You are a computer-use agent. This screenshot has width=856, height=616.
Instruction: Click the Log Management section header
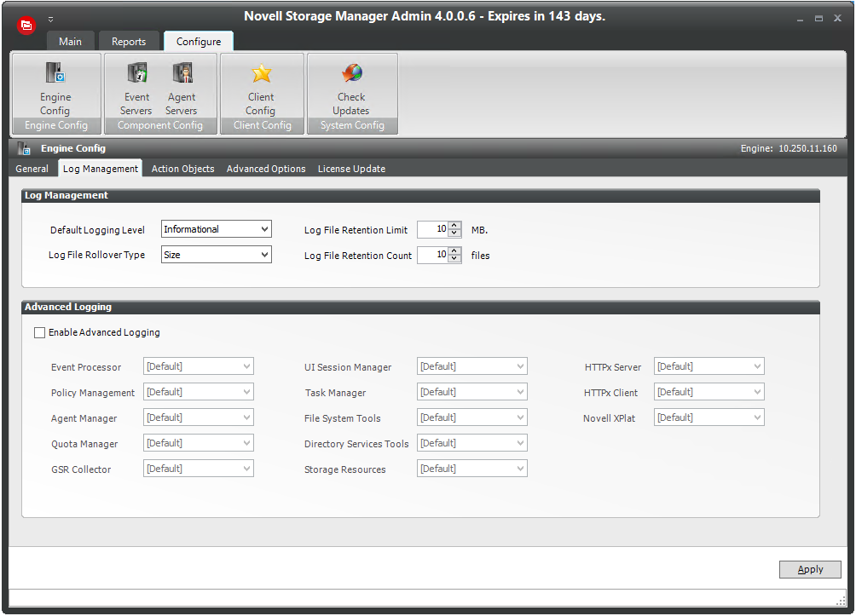pos(420,195)
